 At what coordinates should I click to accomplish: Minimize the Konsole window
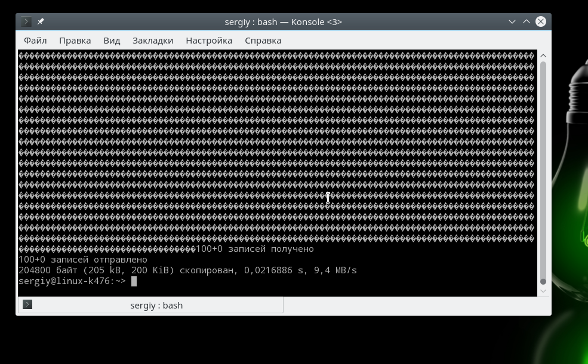coord(512,21)
